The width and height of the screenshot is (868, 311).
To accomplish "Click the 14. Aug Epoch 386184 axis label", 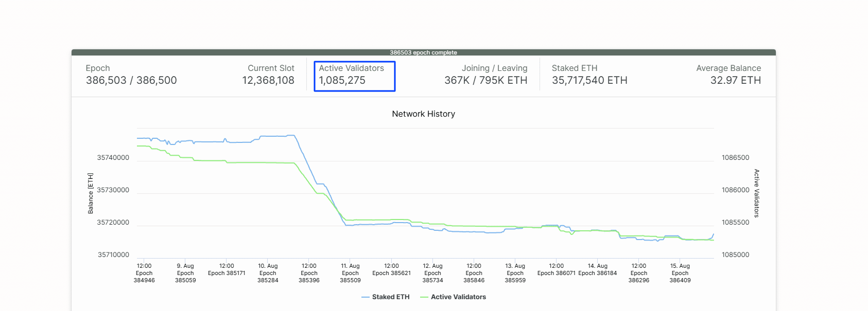I will click(597, 269).
